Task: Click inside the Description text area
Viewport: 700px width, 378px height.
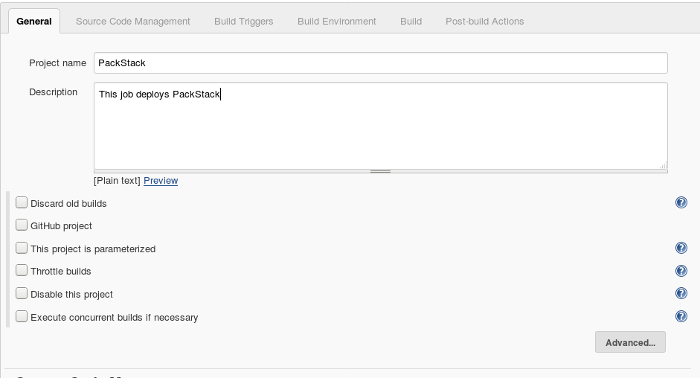Action: [381, 126]
